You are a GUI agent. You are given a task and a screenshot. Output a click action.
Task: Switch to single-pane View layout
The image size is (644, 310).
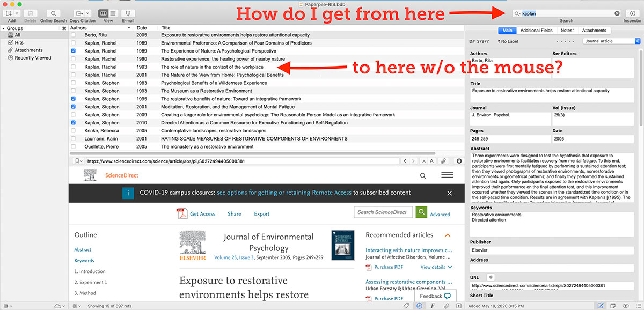click(113, 13)
